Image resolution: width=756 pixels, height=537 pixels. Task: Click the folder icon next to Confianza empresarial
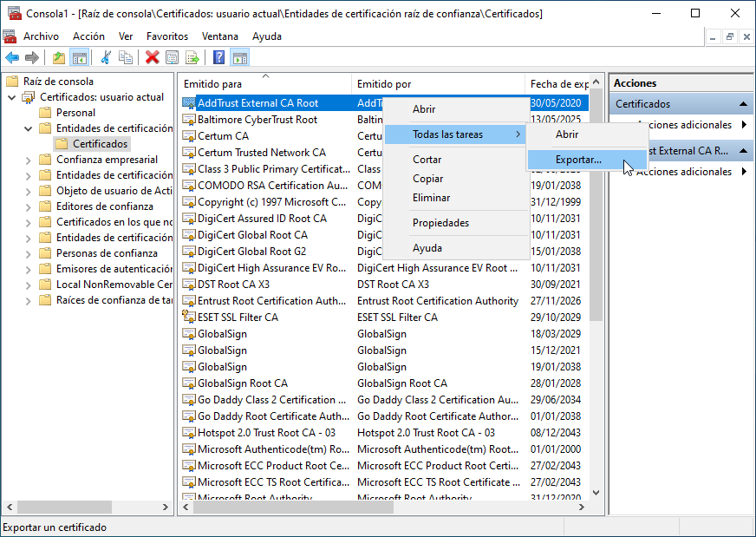coord(45,160)
